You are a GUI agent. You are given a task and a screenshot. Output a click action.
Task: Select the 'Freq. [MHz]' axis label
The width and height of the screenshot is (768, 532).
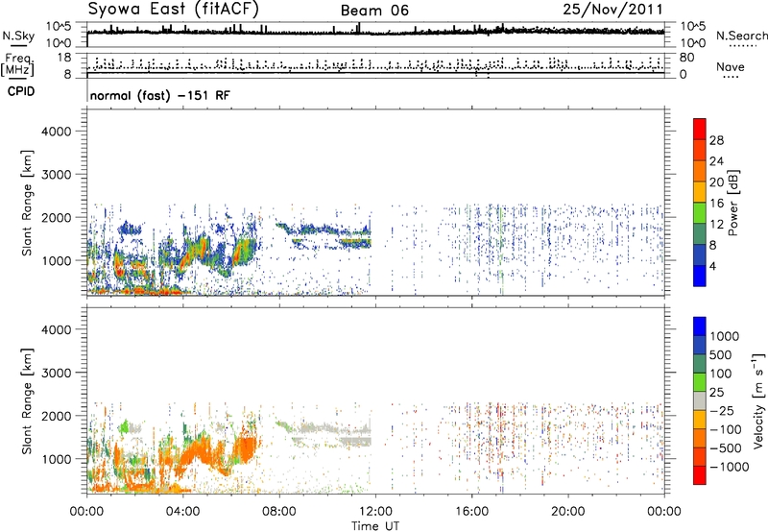tap(17, 65)
